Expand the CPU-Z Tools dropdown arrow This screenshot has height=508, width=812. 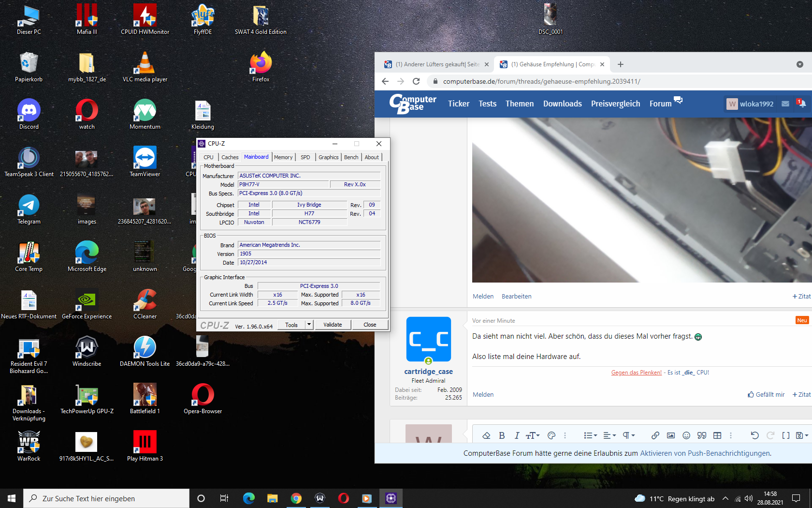[309, 325]
